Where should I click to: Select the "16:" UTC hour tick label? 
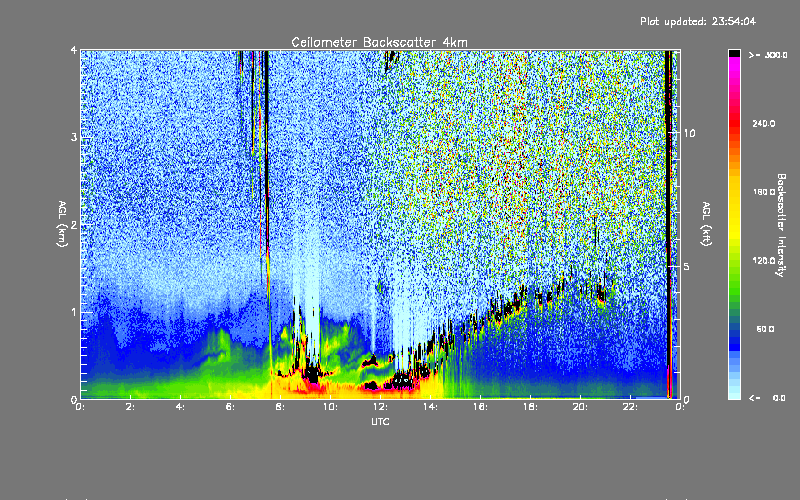click(480, 407)
